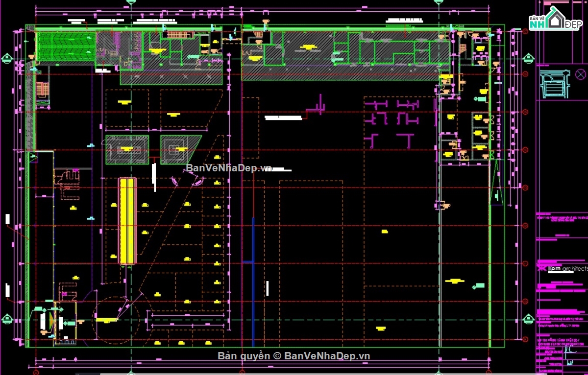Image resolution: width=588 pixels, height=375 pixels.
Task: Select the bright green hatched ramp area
Action: (x=65, y=47)
